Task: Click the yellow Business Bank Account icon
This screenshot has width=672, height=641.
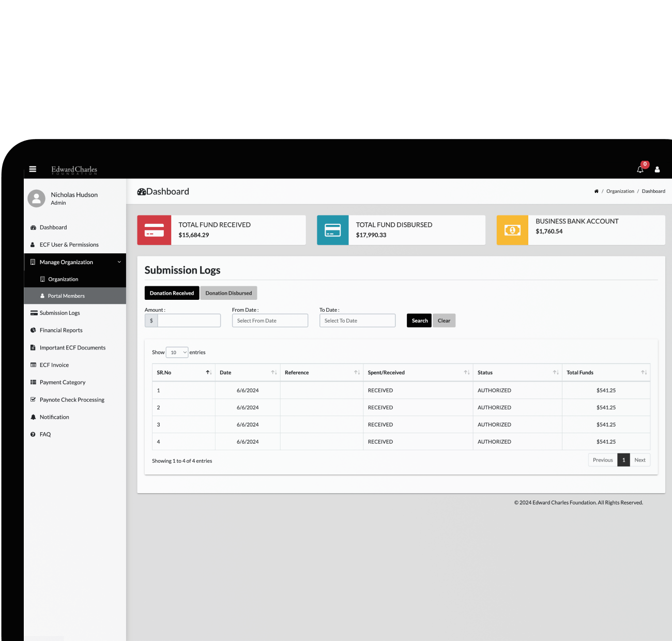Action: 512,230
